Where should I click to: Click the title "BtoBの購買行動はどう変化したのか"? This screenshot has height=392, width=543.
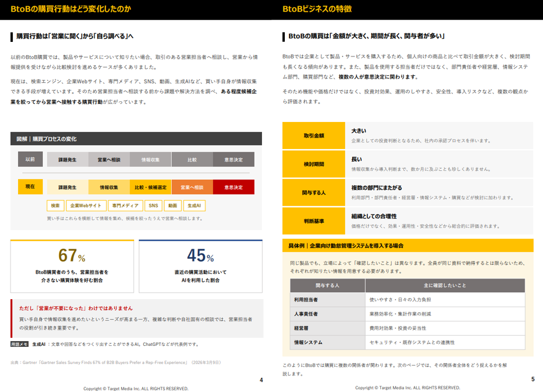(x=71, y=9)
